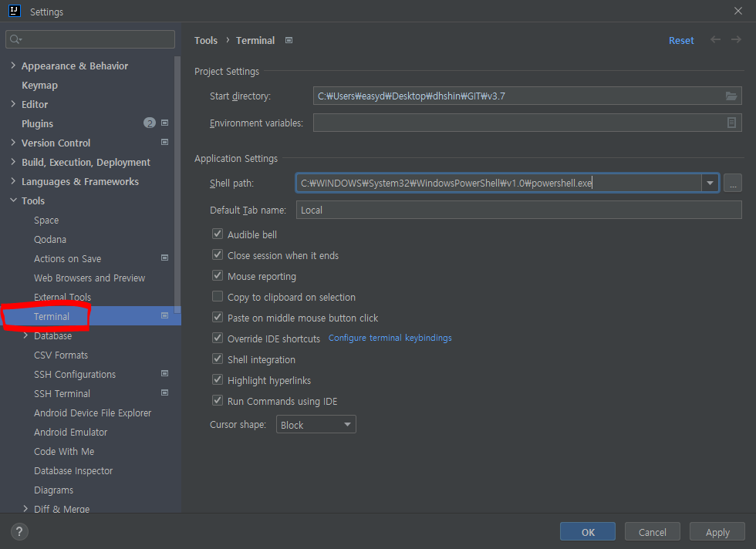This screenshot has height=549, width=756.
Task: Open the Cursor shape dropdown
Action: (316, 425)
